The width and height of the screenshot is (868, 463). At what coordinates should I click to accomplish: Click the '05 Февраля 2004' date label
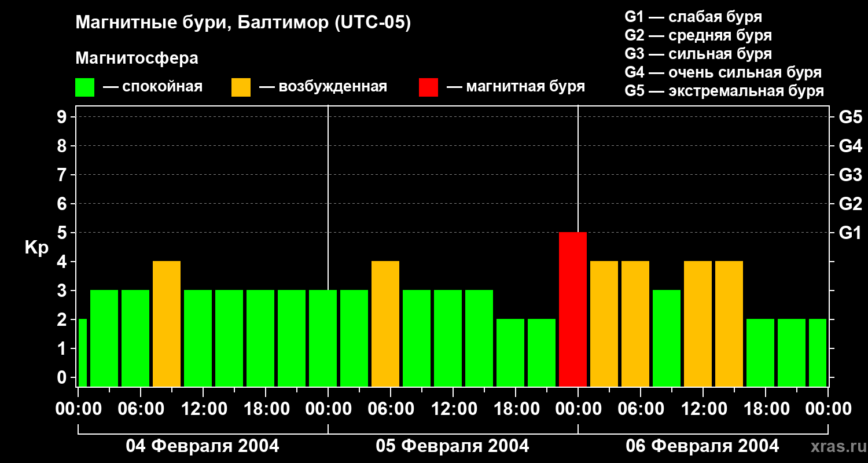click(453, 446)
